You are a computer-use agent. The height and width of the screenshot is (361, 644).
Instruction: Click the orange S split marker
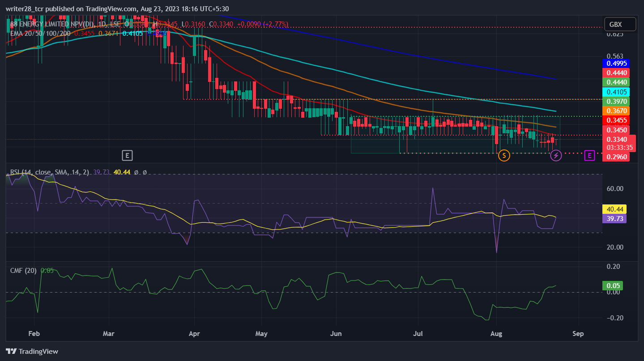(504, 156)
